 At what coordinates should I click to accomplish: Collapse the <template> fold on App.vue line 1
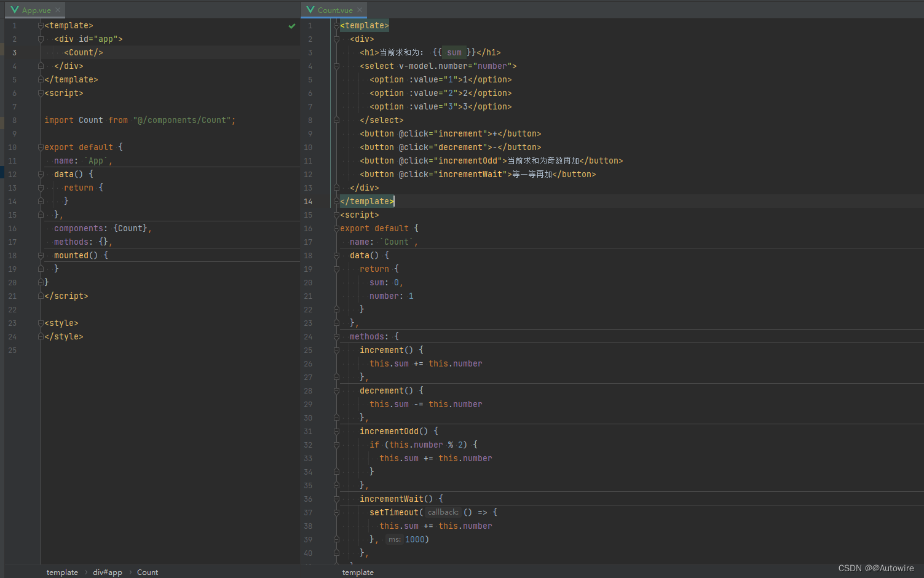point(41,25)
